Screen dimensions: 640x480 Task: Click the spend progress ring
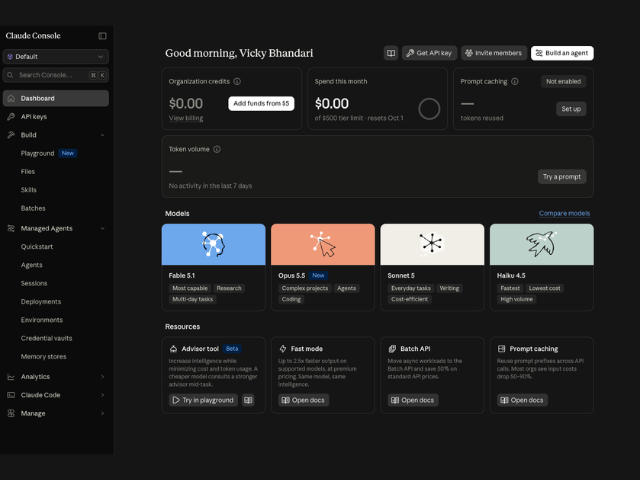pos(429,109)
